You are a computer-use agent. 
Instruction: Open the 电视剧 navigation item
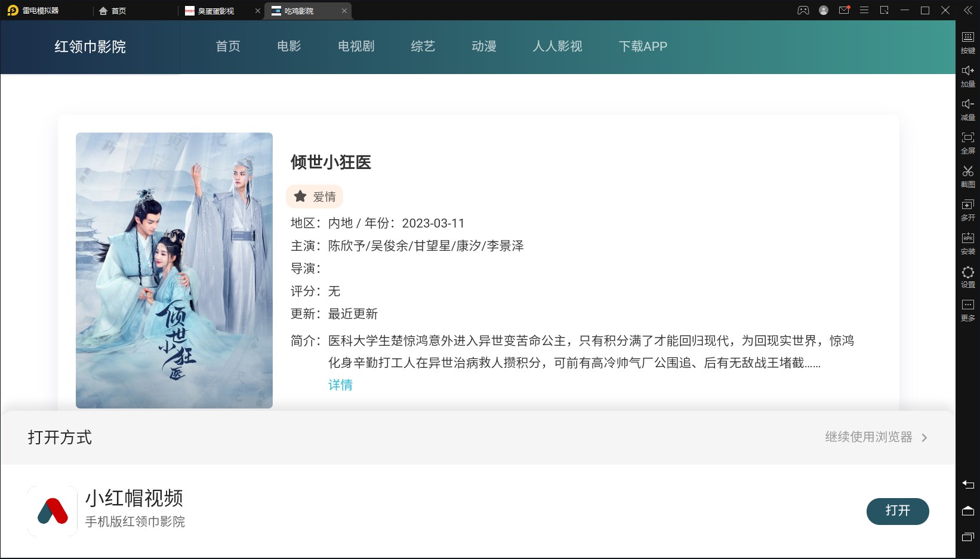point(356,47)
